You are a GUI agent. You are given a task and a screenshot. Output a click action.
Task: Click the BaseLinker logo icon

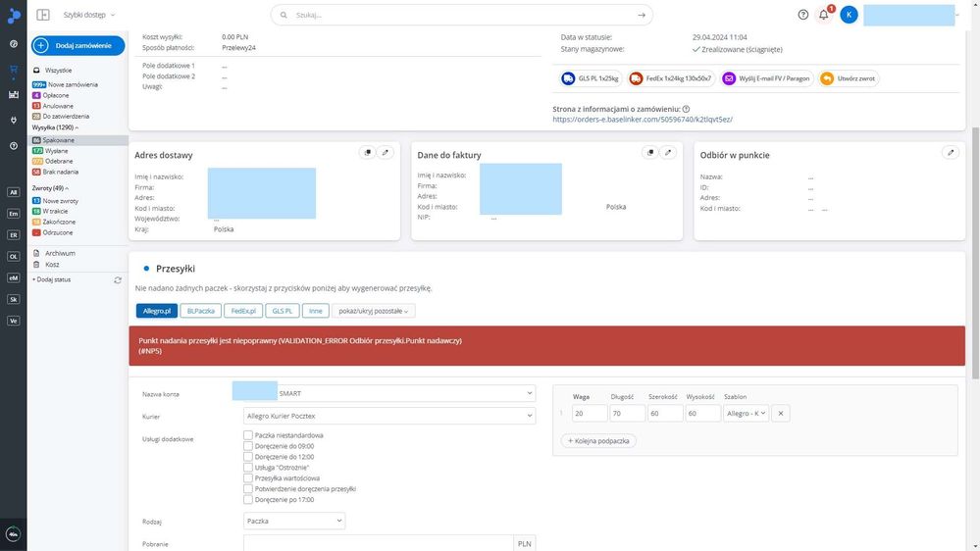13,15
